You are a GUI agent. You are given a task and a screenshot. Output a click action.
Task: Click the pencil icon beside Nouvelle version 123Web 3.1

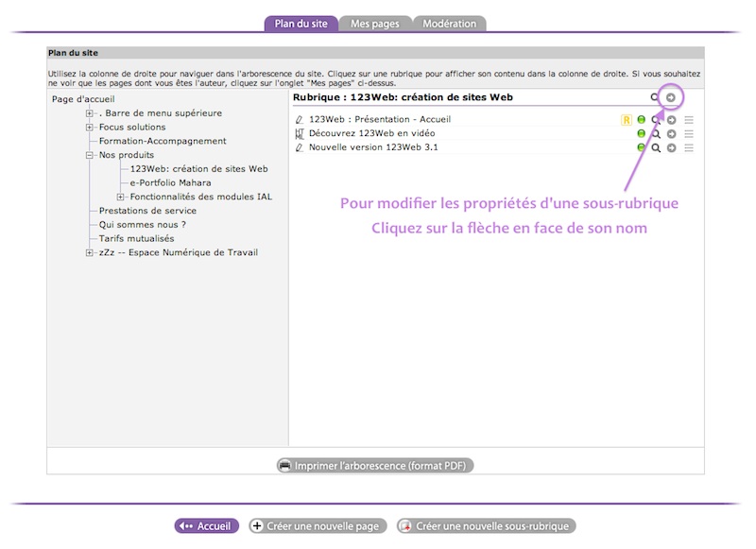point(300,148)
